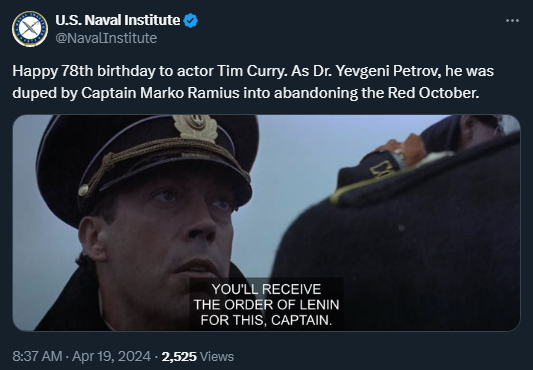Click the Views label beside the count

pyautogui.click(x=217, y=356)
